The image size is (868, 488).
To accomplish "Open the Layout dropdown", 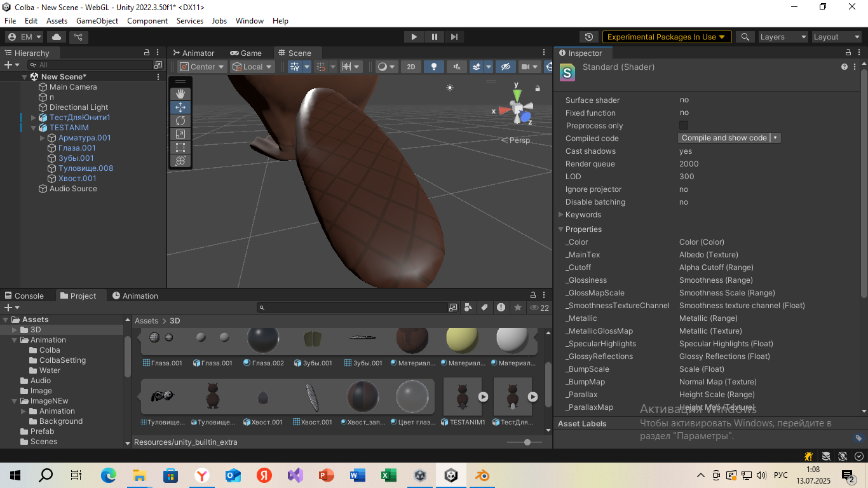I will tap(837, 37).
